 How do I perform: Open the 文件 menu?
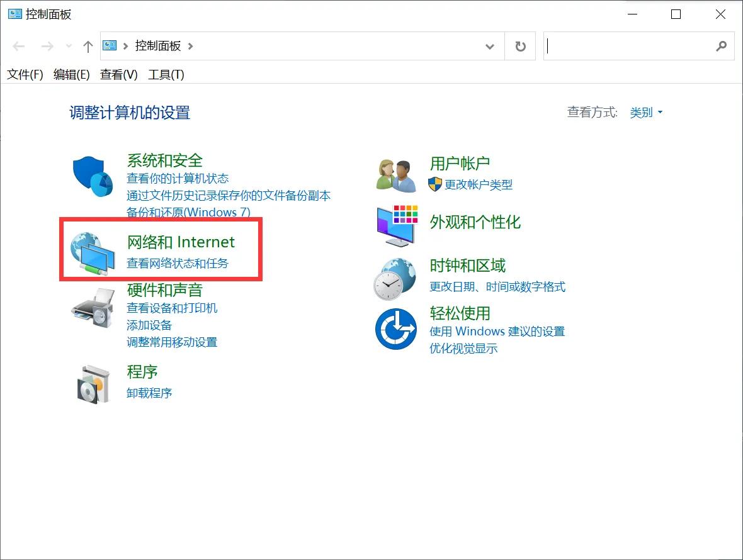(24, 75)
